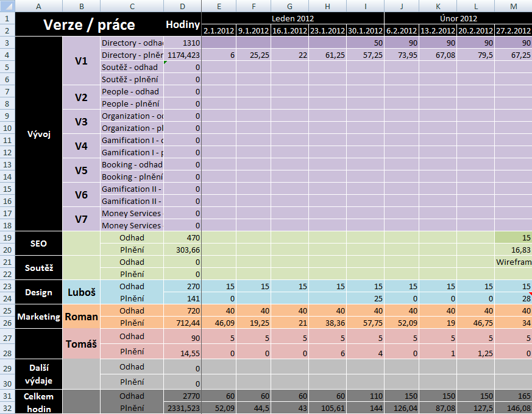Image resolution: width=532 pixels, height=414 pixels.
Task: Click the 'Roman' name cell
Action: (82, 317)
